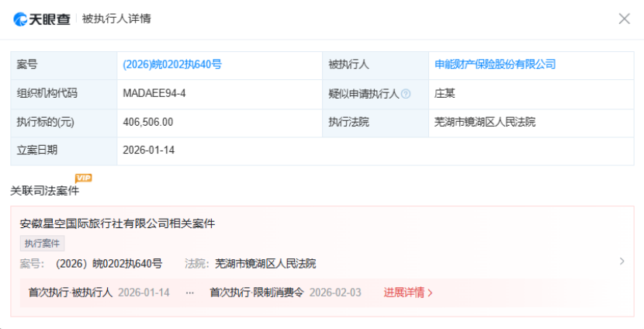Image resolution: width=644 pixels, height=329 pixels.
Task: Click the VIP badge
Action: coord(83,178)
